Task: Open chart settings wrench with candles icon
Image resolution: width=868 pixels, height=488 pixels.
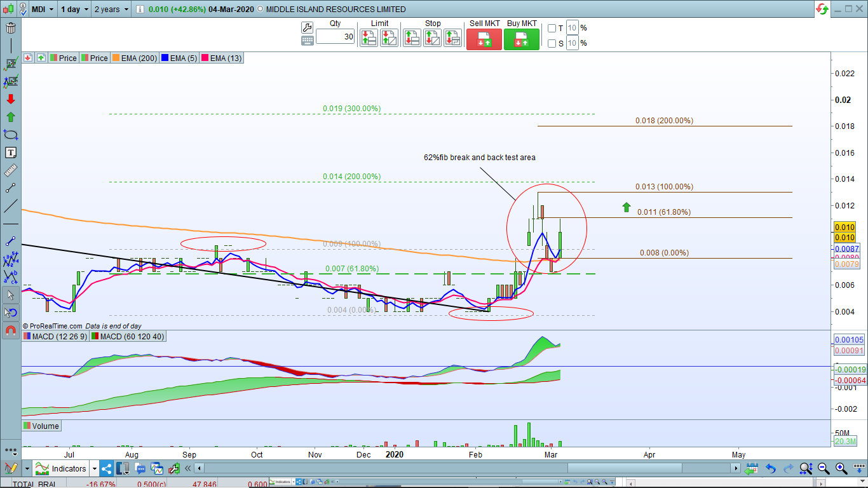Action: click(x=173, y=468)
